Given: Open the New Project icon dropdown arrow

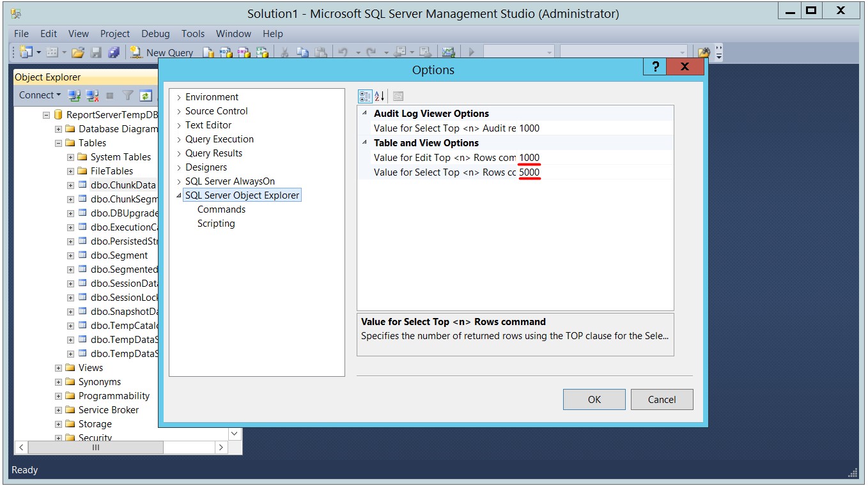Looking at the screenshot, I should [39, 52].
